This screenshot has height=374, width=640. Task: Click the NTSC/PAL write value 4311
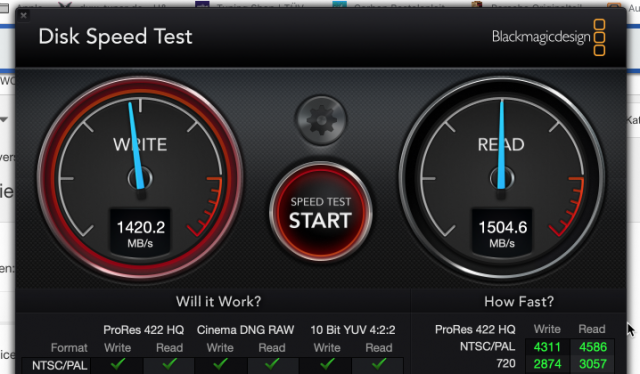coord(547,347)
